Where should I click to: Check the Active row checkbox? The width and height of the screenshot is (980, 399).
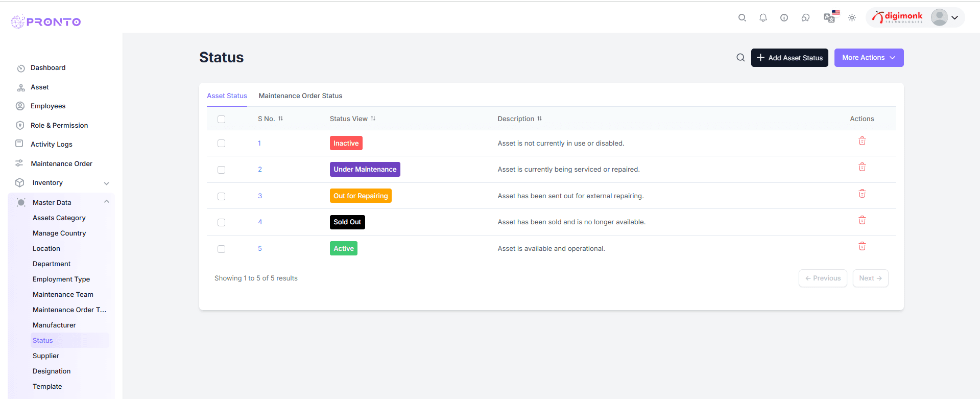click(221, 249)
